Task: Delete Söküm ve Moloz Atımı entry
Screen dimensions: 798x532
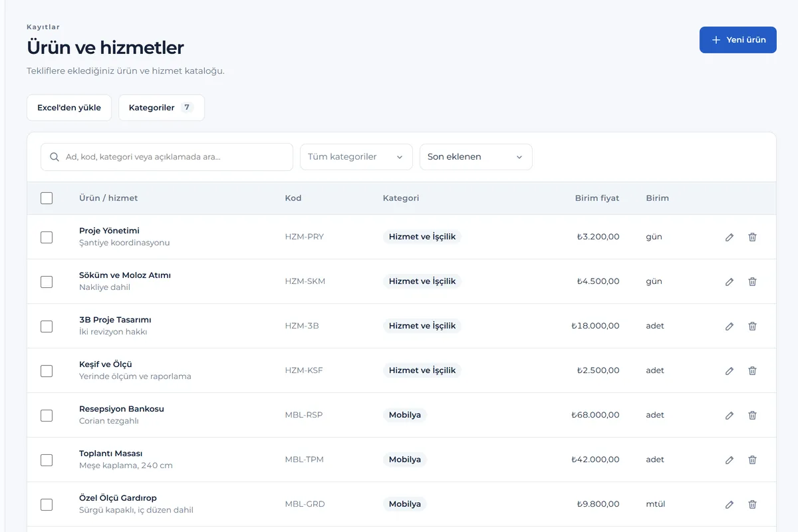Action: click(x=752, y=281)
